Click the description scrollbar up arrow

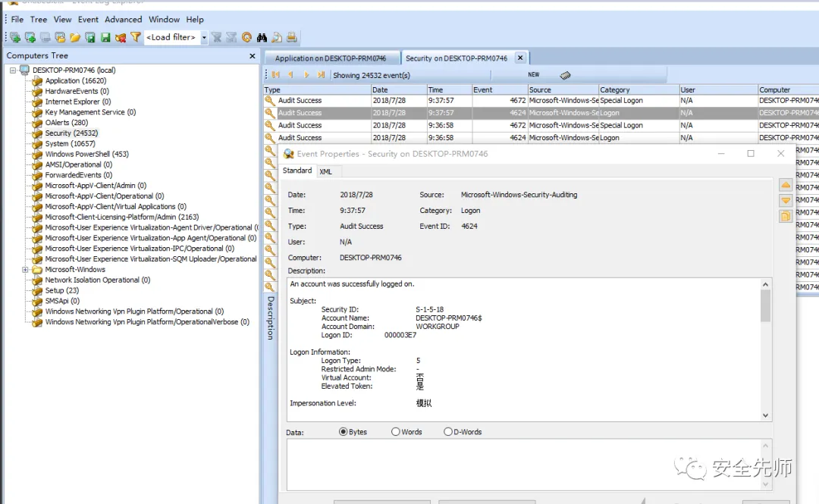coord(765,285)
